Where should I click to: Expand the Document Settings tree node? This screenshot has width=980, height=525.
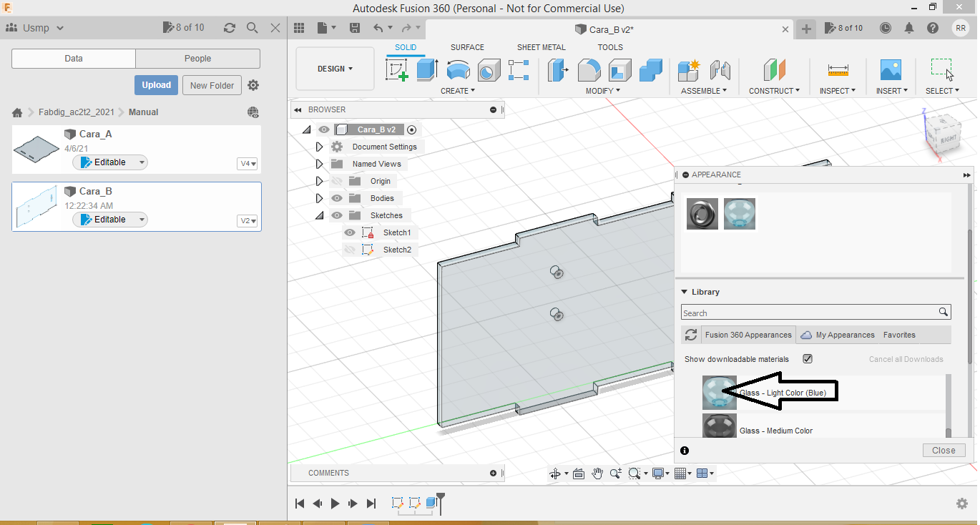[320, 147]
